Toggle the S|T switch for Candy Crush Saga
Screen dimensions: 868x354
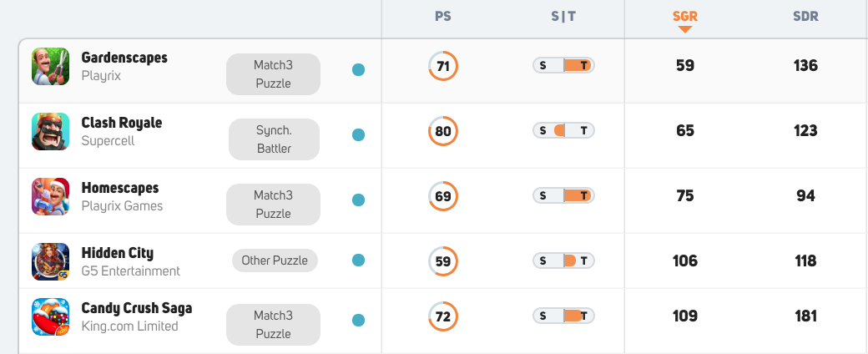click(x=563, y=316)
